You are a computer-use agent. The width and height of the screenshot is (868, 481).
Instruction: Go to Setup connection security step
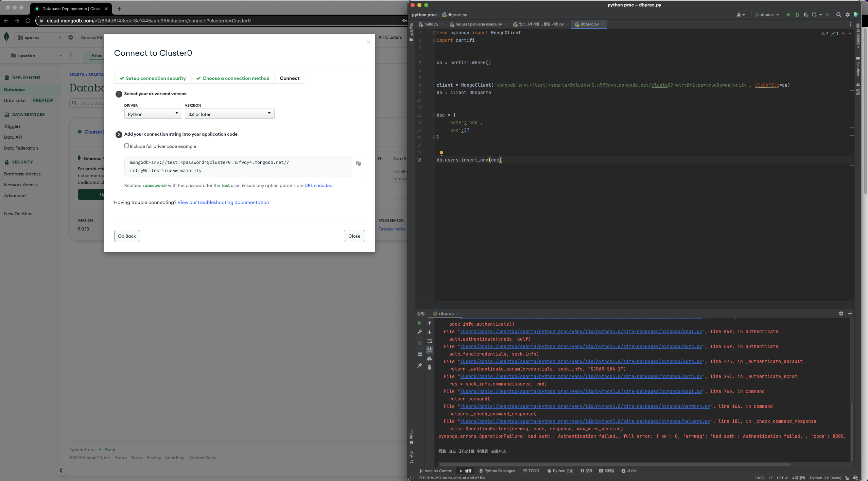(x=153, y=78)
